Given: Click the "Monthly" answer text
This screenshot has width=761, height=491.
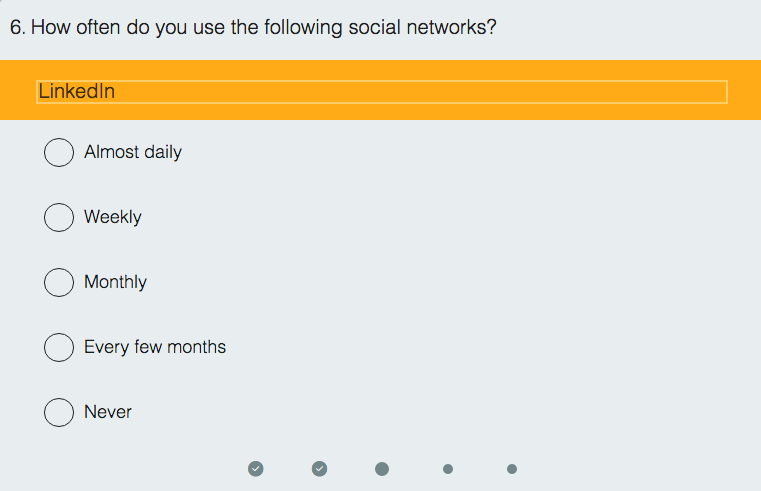Looking at the screenshot, I should coord(115,282).
